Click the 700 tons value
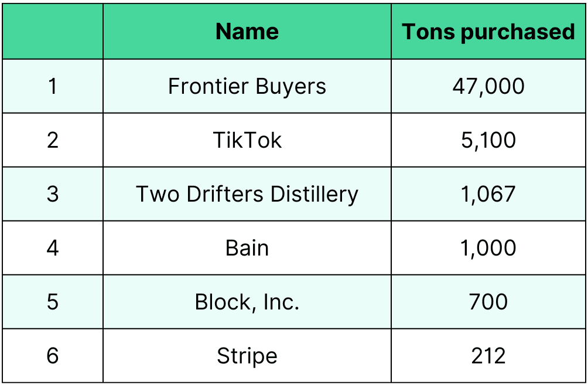 tap(488, 302)
